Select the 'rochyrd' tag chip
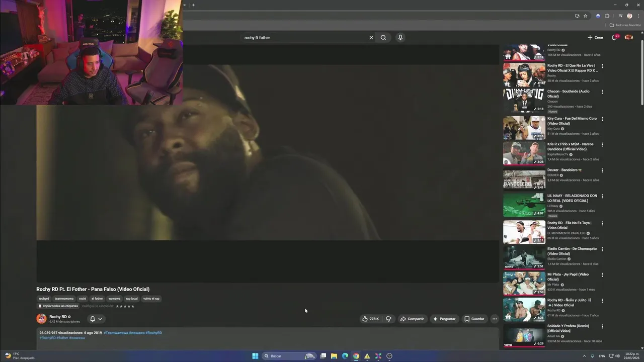 pyautogui.click(x=44, y=299)
